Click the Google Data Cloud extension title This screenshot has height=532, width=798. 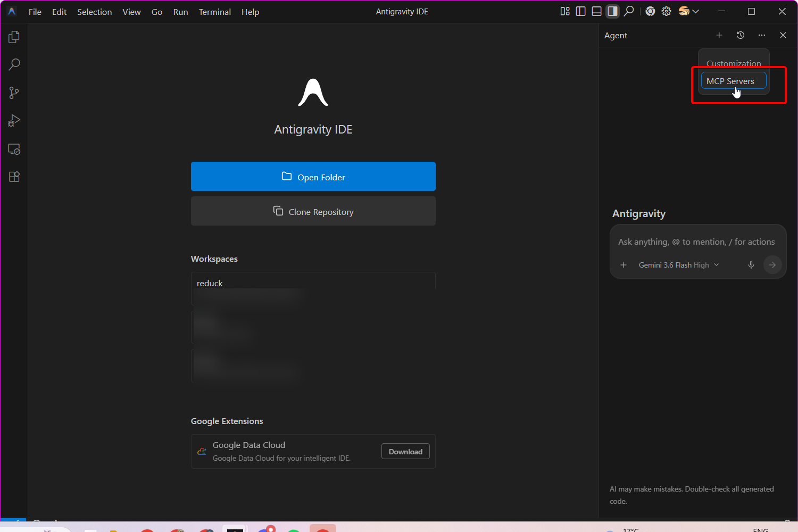click(249, 445)
